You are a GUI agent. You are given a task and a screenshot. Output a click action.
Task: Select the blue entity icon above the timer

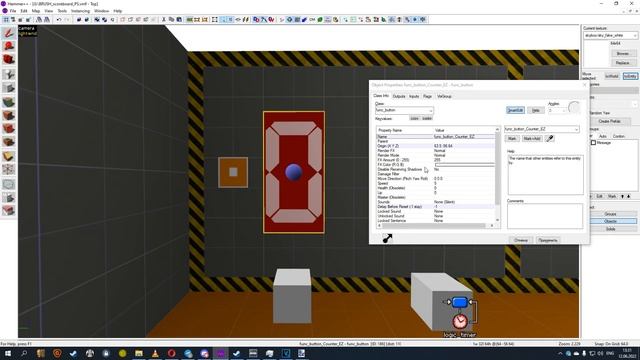pyautogui.click(x=460, y=302)
